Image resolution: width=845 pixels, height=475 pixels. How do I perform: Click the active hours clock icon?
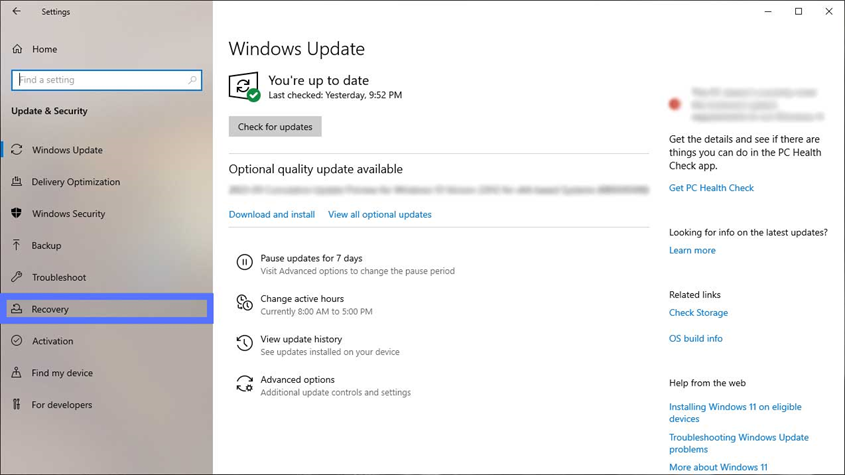point(244,303)
